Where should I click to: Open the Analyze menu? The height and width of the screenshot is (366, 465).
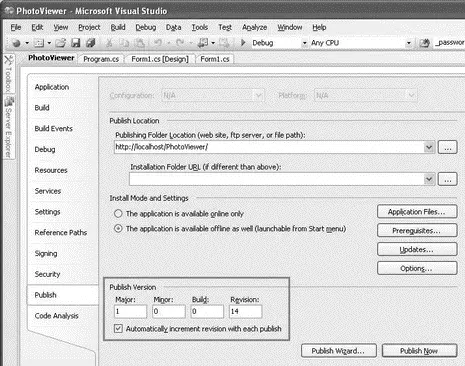point(254,27)
